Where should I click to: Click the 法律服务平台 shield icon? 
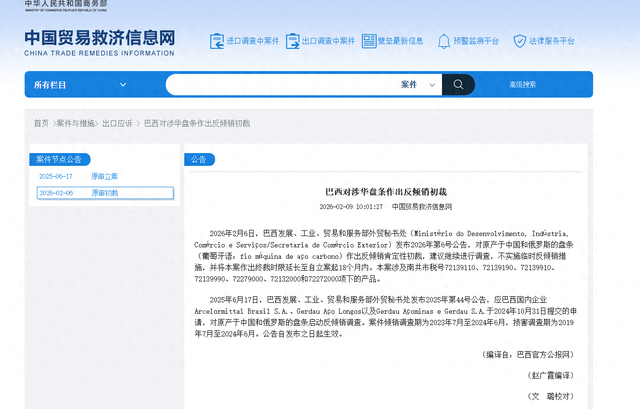click(519, 41)
